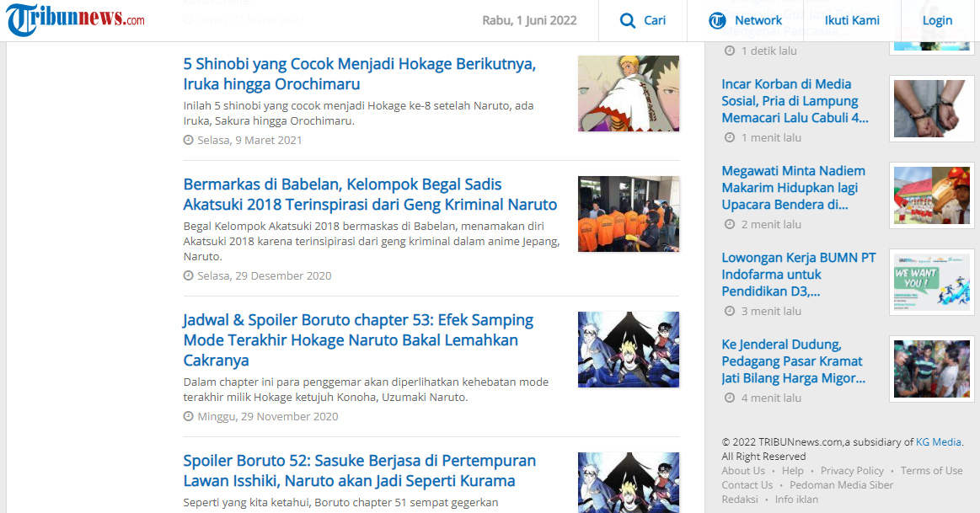
Task: Click summary text Begal Kelompok Akatsuki 2018 bermaskas
Action: click(x=372, y=241)
